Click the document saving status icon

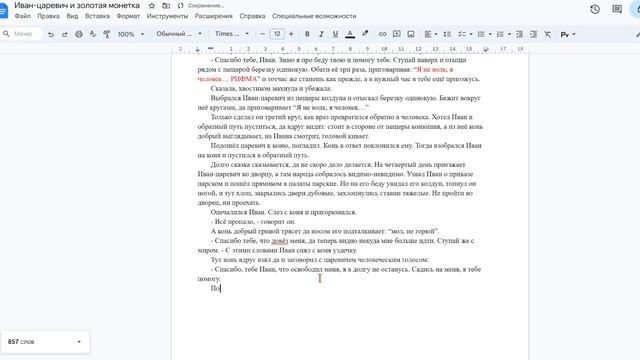pyautogui.click(x=180, y=6)
